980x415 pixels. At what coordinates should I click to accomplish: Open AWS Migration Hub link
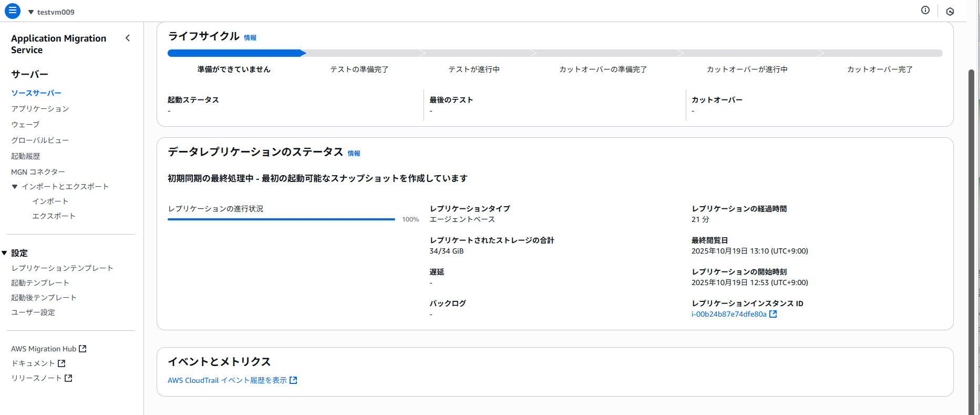pos(44,349)
